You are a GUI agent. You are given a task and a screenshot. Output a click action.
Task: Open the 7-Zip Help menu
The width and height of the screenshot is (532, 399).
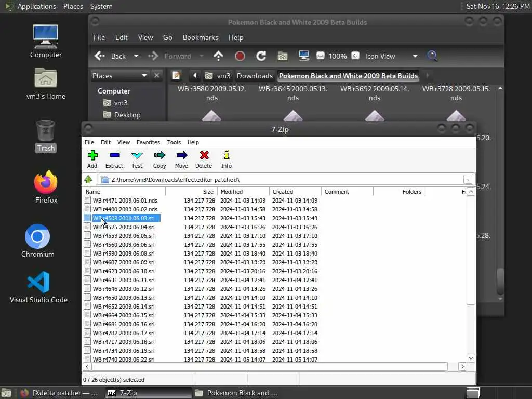coord(193,142)
